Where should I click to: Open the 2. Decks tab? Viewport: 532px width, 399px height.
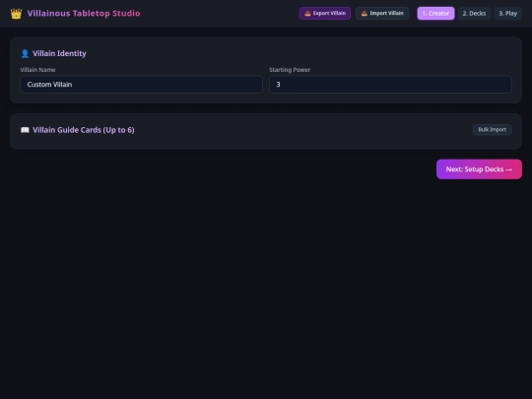click(474, 13)
